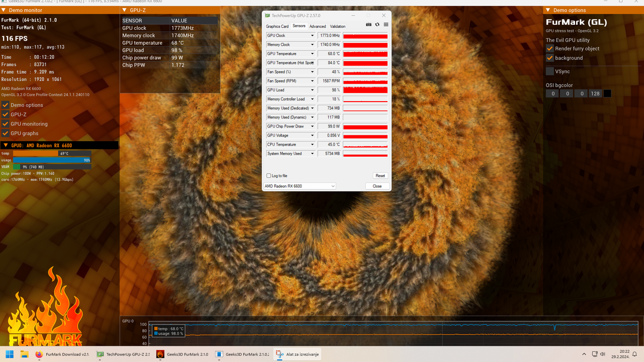The width and height of the screenshot is (644, 362).
Task: Click the GPU Clock red sensor graph
Action: (x=365, y=36)
